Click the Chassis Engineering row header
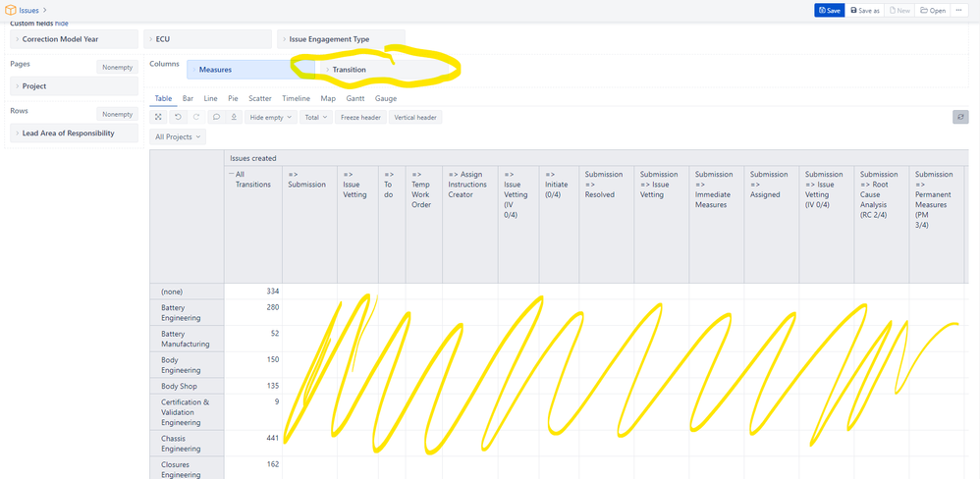This screenshot has height=479, width=980. point(187,444)
